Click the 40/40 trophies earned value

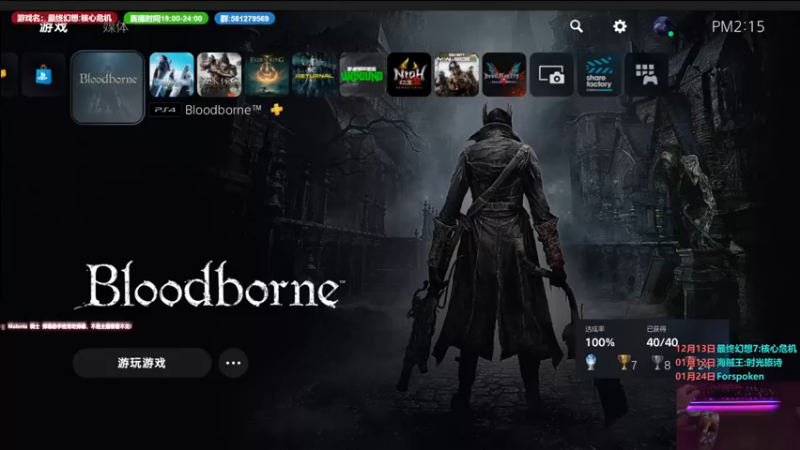(662, 342)
